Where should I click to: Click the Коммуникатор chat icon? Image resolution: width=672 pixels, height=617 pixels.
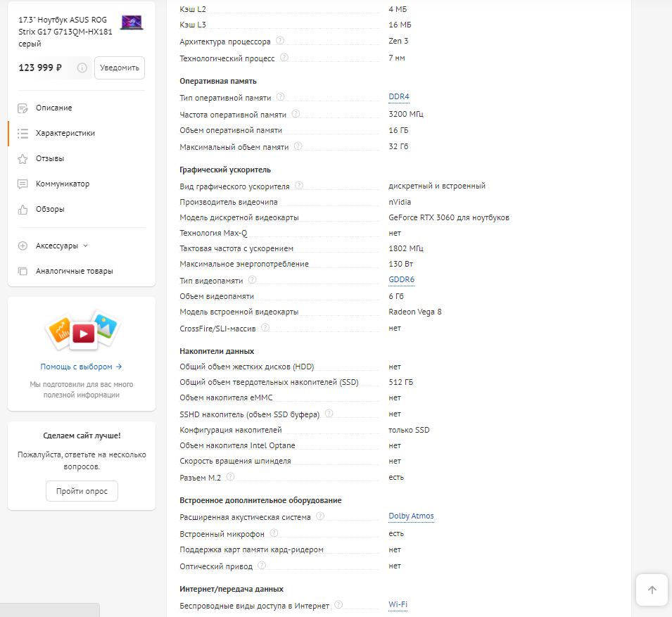tap(23, 184)
